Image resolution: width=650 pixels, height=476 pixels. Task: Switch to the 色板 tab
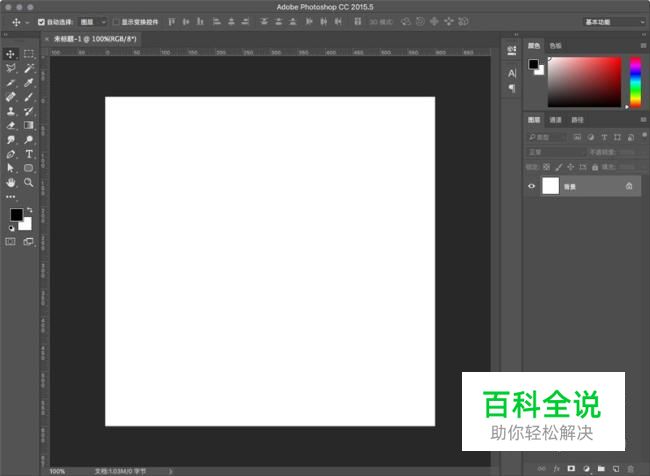556,45
